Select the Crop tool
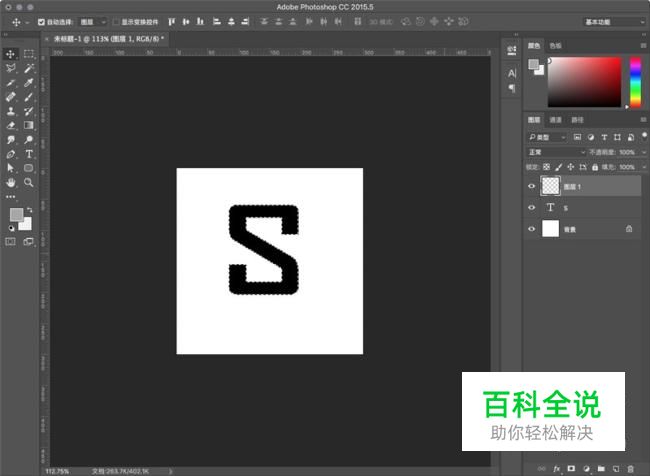Screen dimensions: 650x476 tap(11, 83)
